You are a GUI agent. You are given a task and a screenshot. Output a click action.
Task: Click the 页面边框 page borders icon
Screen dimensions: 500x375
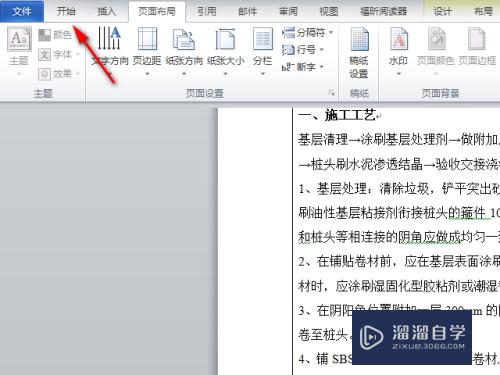pyautogui.click(x=477, y=39)
